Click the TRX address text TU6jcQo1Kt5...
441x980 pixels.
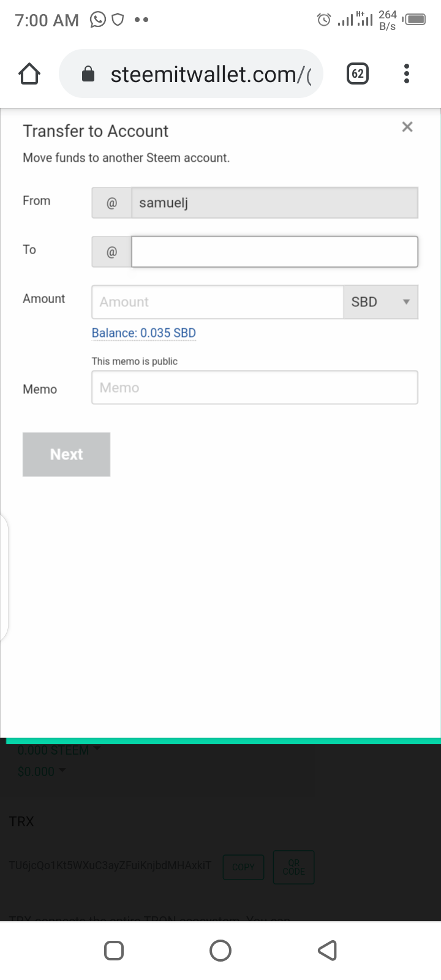110,865
